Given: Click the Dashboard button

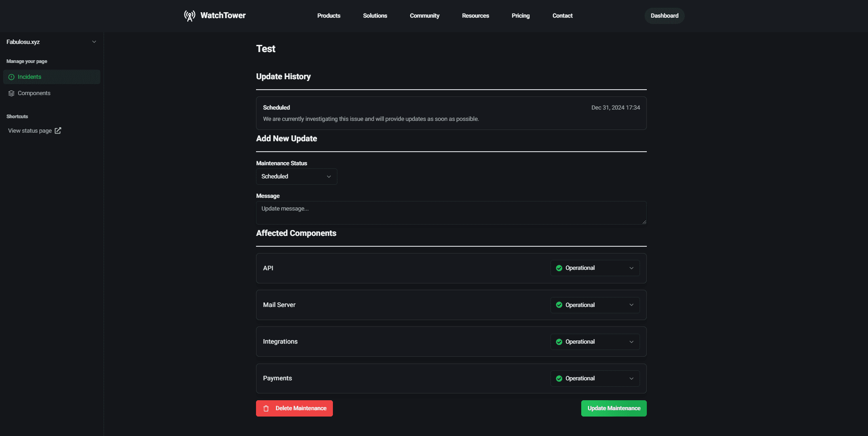Looking at the screenshot, I should [664, 15].
